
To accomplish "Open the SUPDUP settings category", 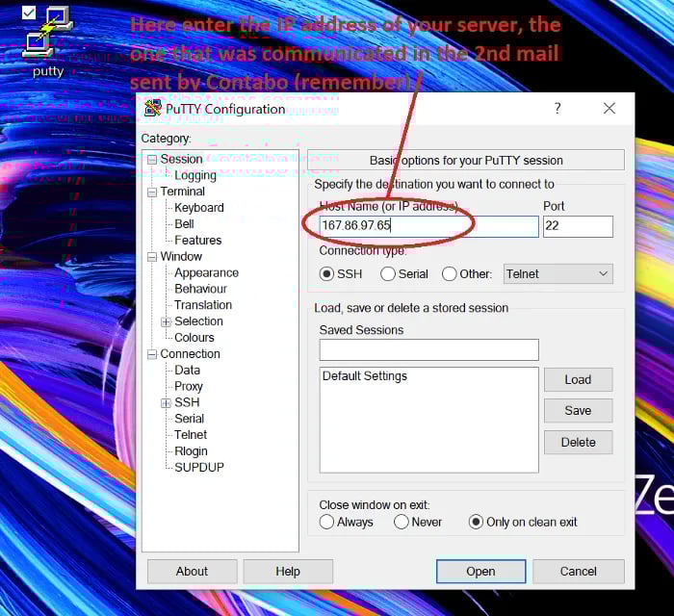I will coord(199,468).
